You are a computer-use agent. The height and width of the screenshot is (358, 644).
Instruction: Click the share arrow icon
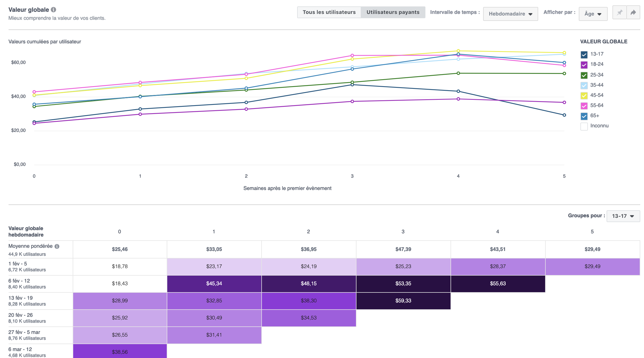pos(633,12)
